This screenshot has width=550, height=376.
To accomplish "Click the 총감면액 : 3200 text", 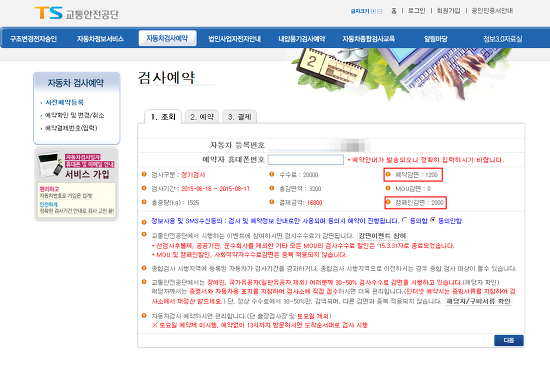I will tap(300, 189).
